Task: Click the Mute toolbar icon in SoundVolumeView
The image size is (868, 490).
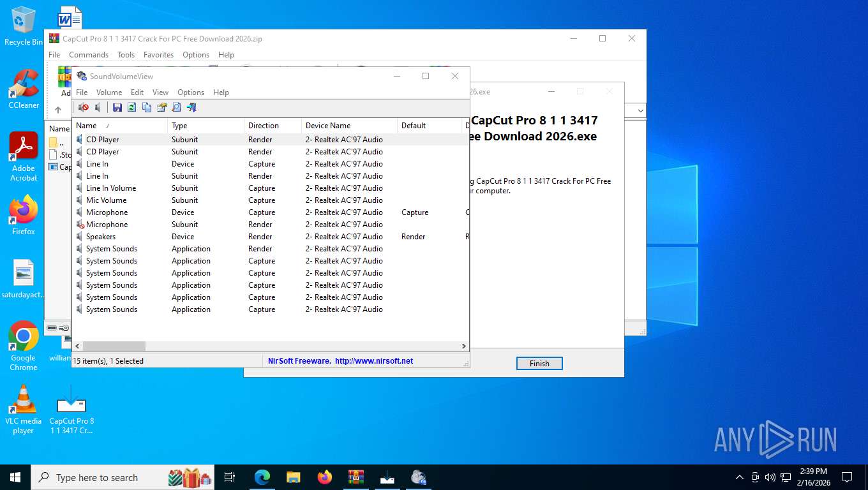Action: point(83,107)
